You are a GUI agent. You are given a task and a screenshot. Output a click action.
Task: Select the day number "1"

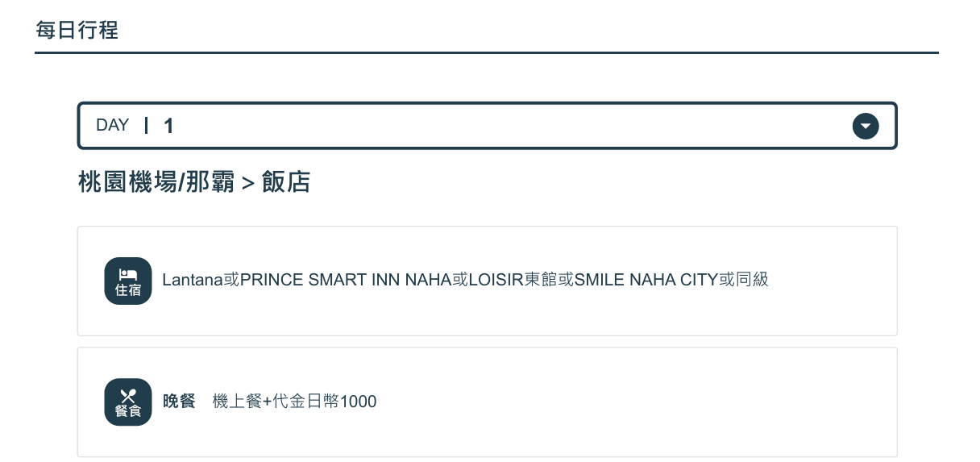point(168,126)
